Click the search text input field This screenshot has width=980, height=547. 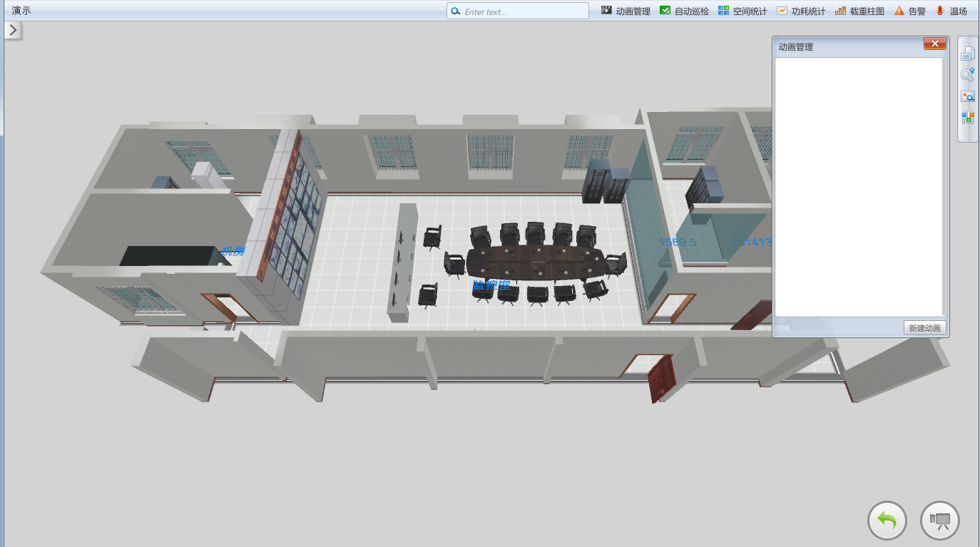point(524,11)
